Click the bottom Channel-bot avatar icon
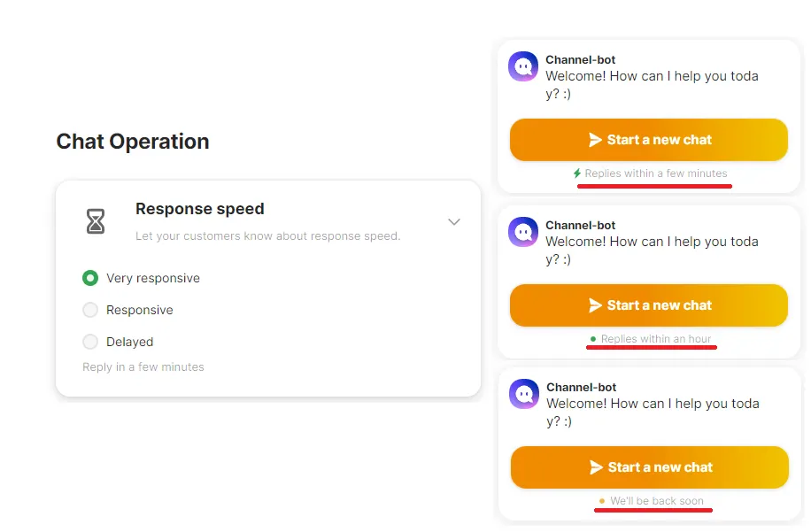811x532 pixels. 524,394
